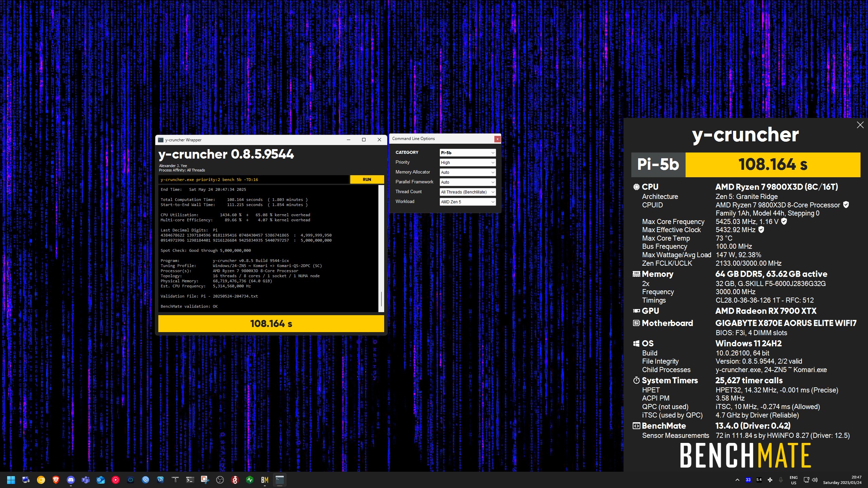Open the Terminal taskbar icon
868x488 pixels.
(x=190, y=480)
